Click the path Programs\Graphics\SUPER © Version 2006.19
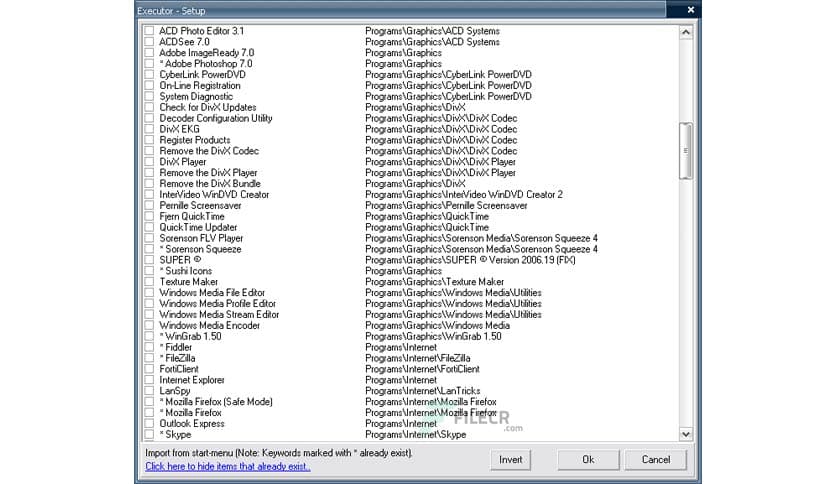This screenshot has width=836, height=484. click(x=470, y=260)
